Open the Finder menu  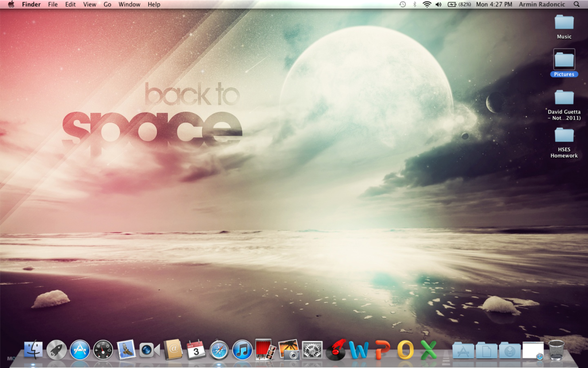31,5
